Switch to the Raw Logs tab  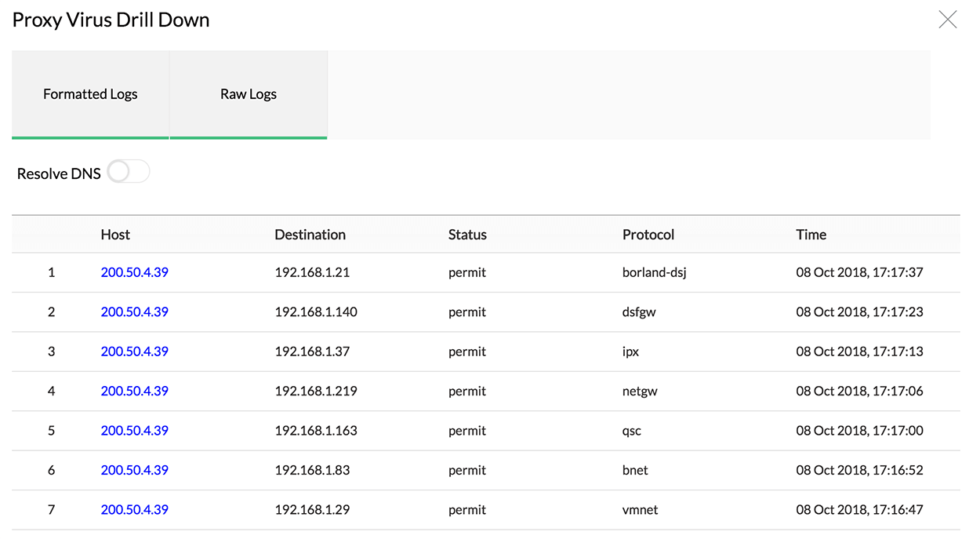248,93
